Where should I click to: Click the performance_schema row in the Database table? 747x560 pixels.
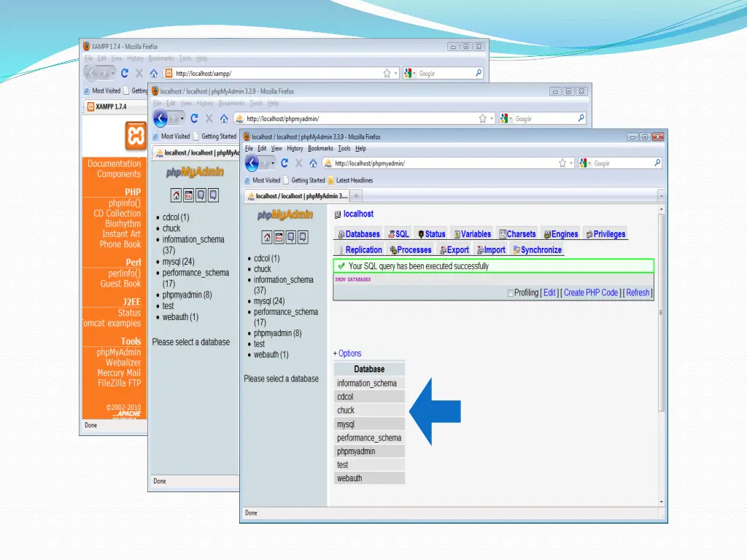[369, 437]
